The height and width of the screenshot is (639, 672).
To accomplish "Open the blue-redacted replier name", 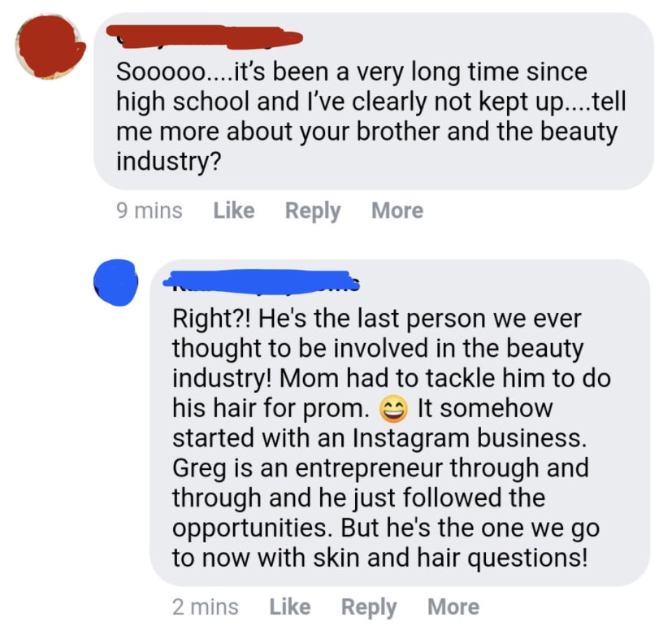I will point(262,281).
